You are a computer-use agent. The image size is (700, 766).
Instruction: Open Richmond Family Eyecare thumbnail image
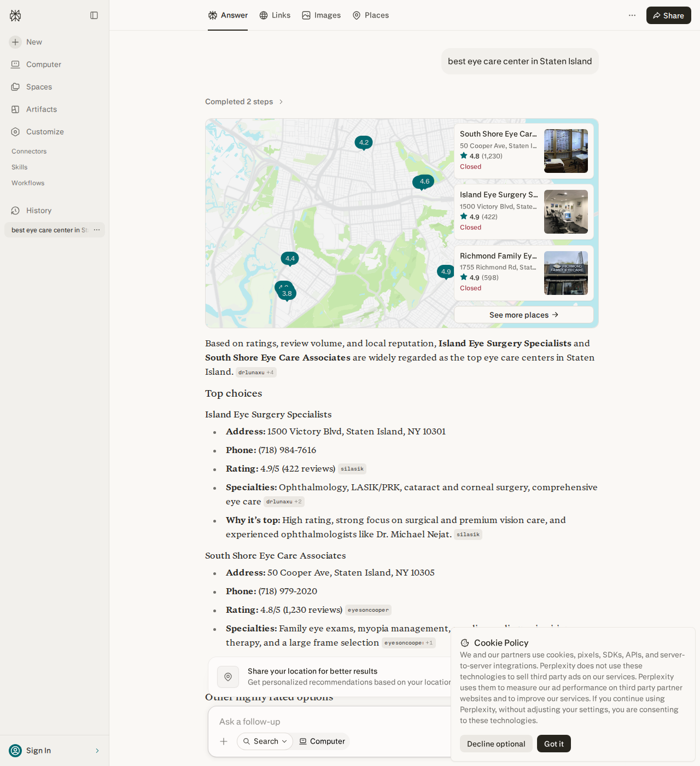[566, 273]
